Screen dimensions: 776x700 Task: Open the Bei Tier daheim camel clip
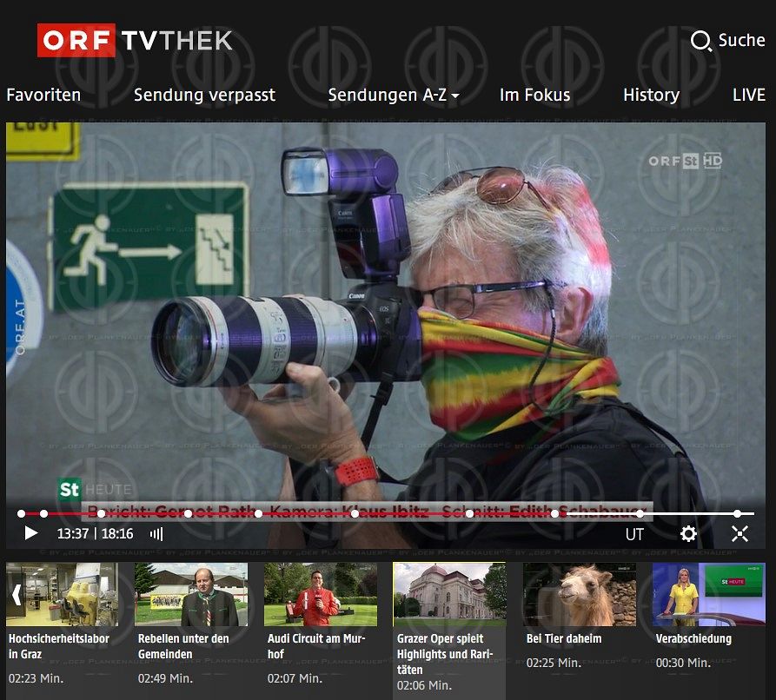click(579, 595)
